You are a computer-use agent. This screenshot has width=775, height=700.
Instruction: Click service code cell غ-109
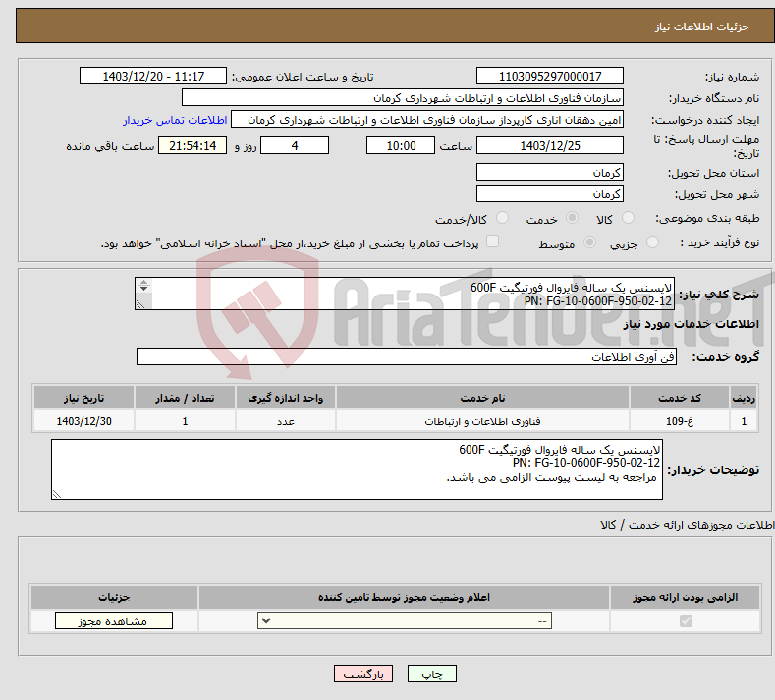(x=680, y=421)
